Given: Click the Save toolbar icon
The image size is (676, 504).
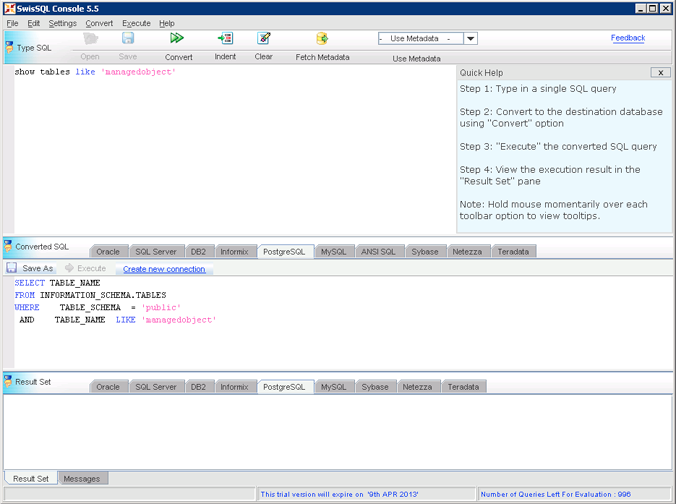Looking at the screenshot, I should coord(128,39).
